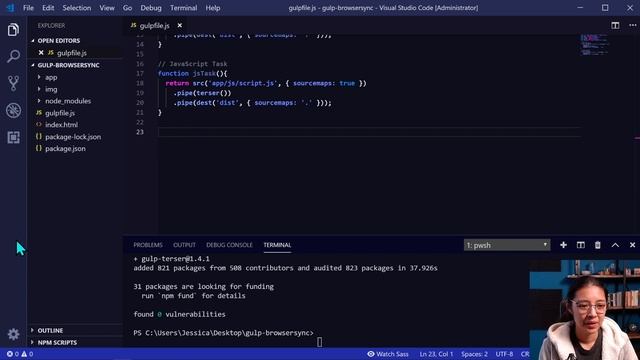Close gulpfile.js in Open Editors list

coord(41,53)
